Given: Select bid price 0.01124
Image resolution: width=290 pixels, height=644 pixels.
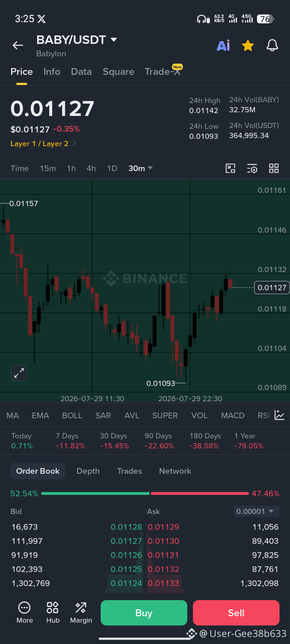Looking at the screenshot, I should point(126,583).
